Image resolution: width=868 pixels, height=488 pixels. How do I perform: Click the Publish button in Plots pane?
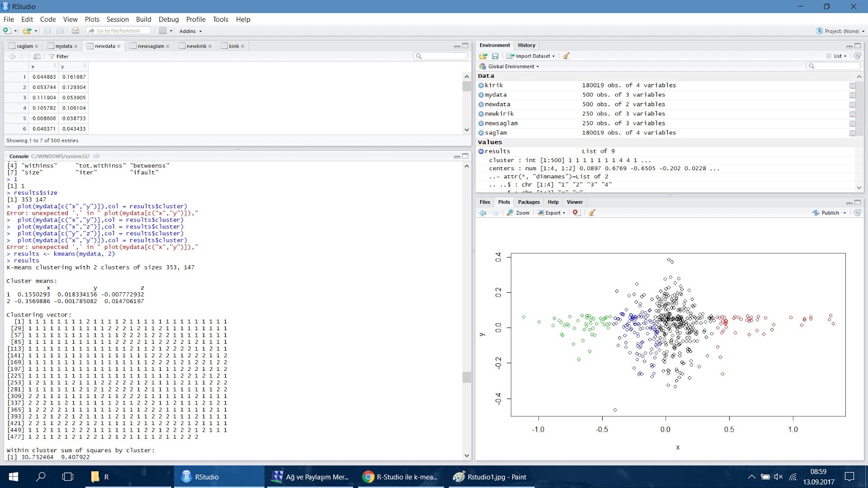[x=828, y=213]
